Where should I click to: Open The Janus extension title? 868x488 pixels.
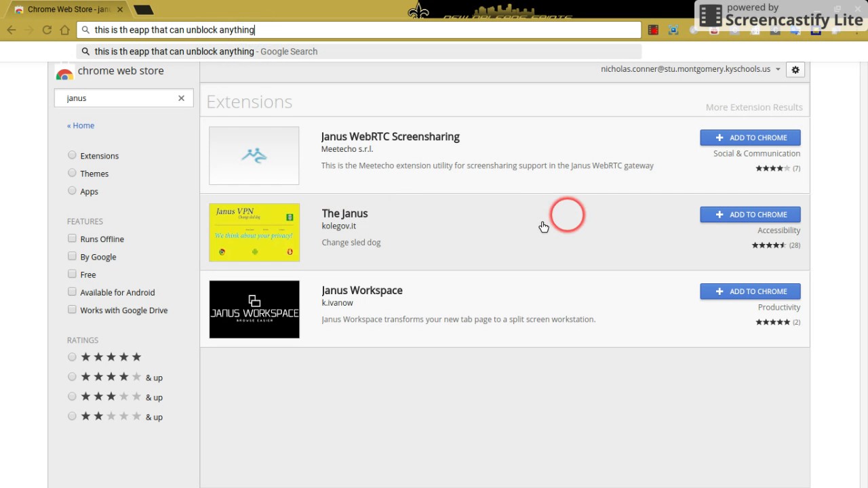344,213
